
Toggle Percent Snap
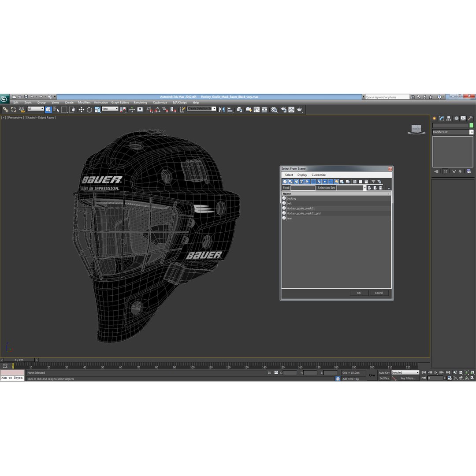[x=165, y=110]
